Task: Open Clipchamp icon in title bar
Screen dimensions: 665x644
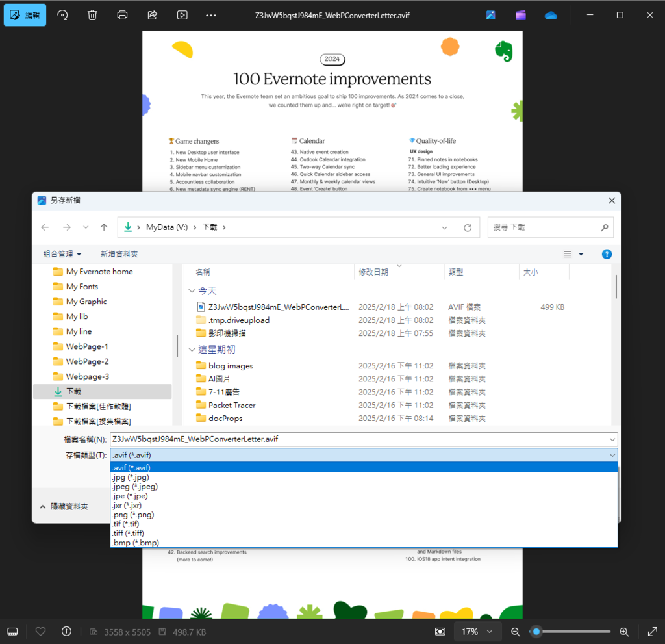Action: coord(521,16)
